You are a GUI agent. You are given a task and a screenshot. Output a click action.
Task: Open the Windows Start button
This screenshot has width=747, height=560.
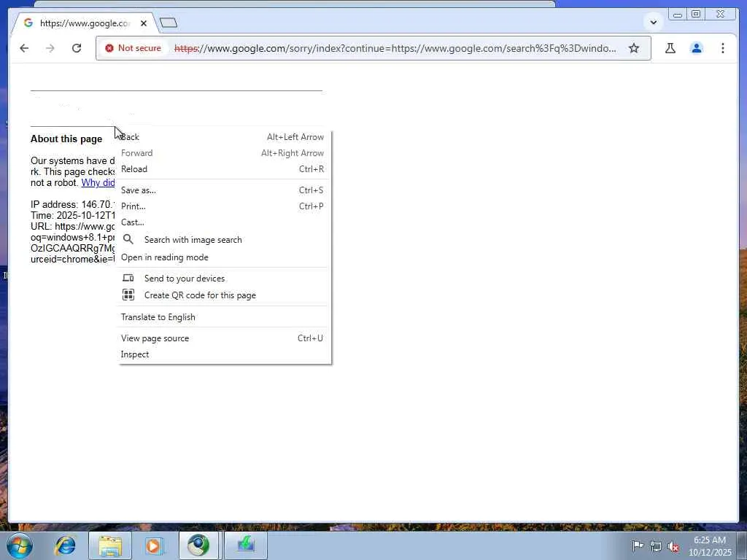(x=20, y=545)
